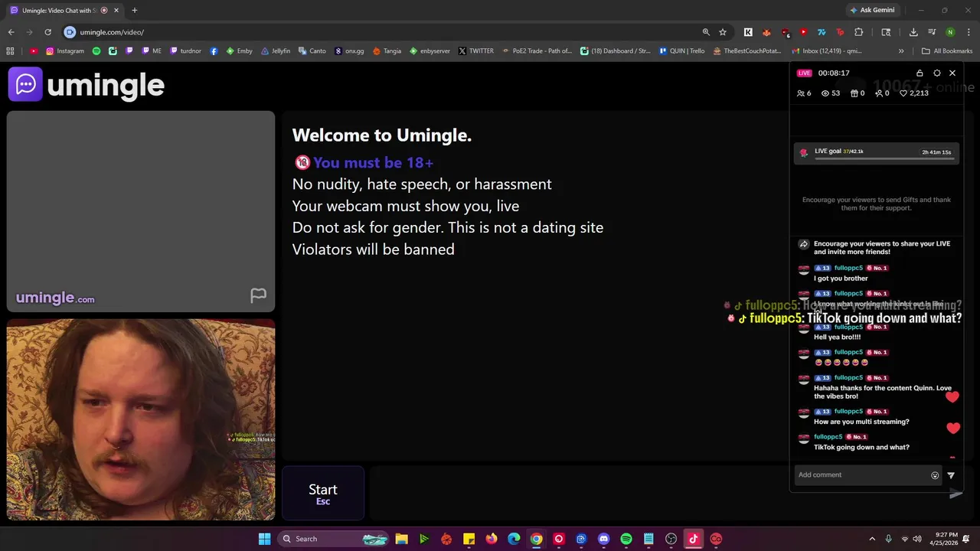
Task: Open a new browser tab
Action: (134, 10)
